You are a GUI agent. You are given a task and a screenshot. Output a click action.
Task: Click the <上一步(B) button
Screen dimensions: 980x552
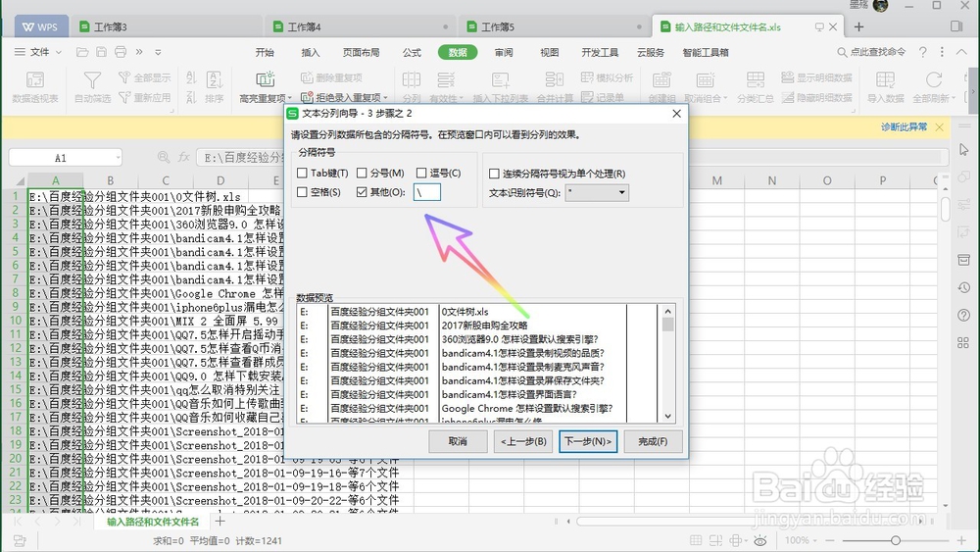pyautogui.click(x=523, y=441)
